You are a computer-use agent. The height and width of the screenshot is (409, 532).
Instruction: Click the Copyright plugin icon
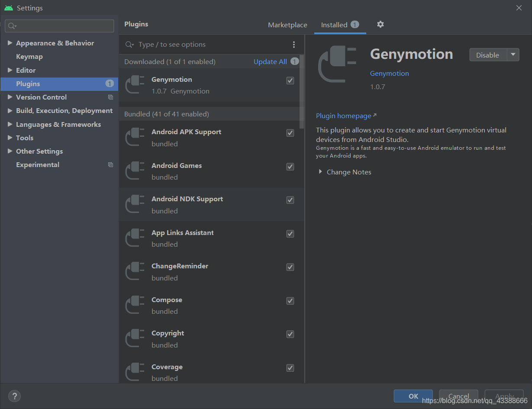click(x=135, y=338)
